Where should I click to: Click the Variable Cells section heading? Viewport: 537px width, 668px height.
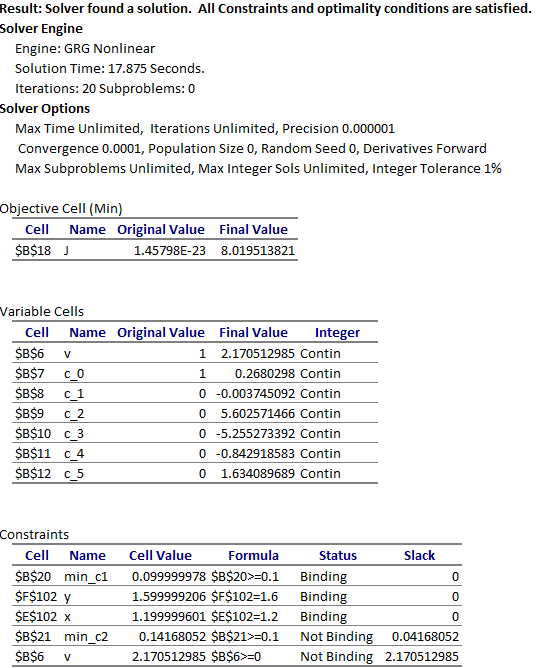tap(42, 311)
